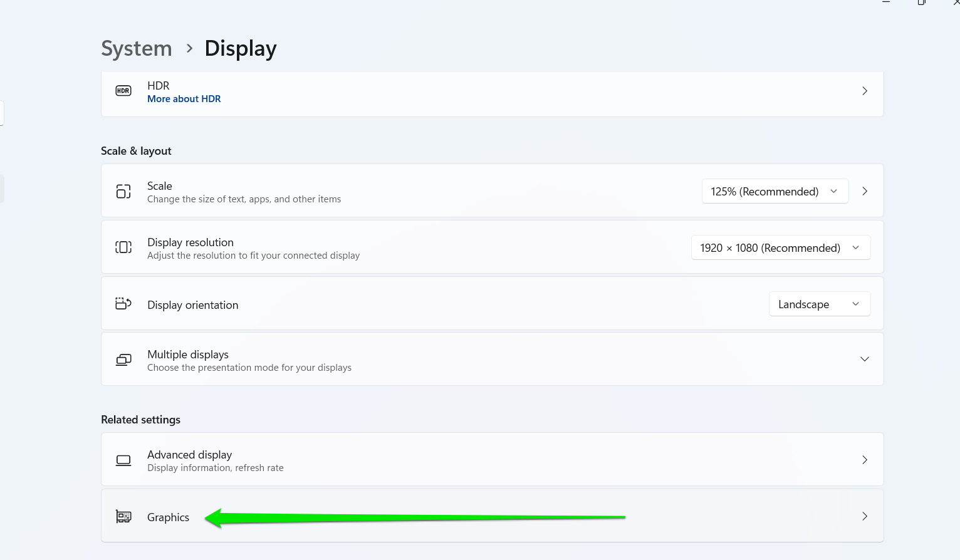
Task: Click the Graphics icon
Action: click(123, 516)
